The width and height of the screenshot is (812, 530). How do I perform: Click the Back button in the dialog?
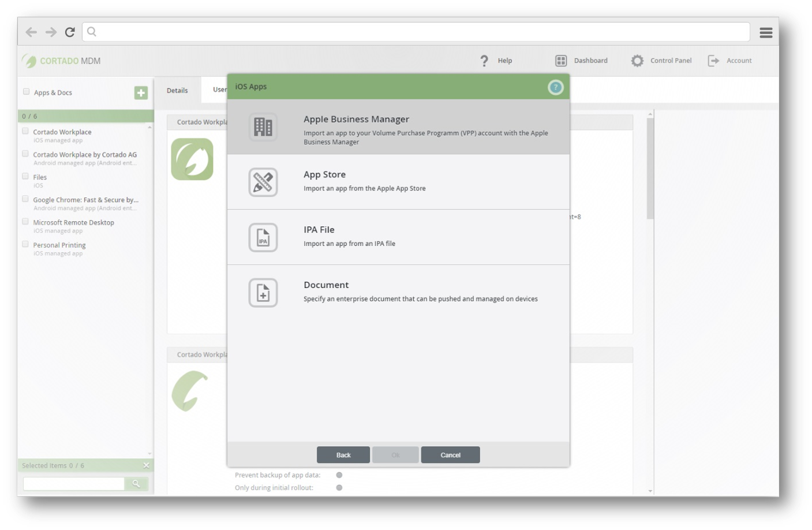click(x=343, y=454)
